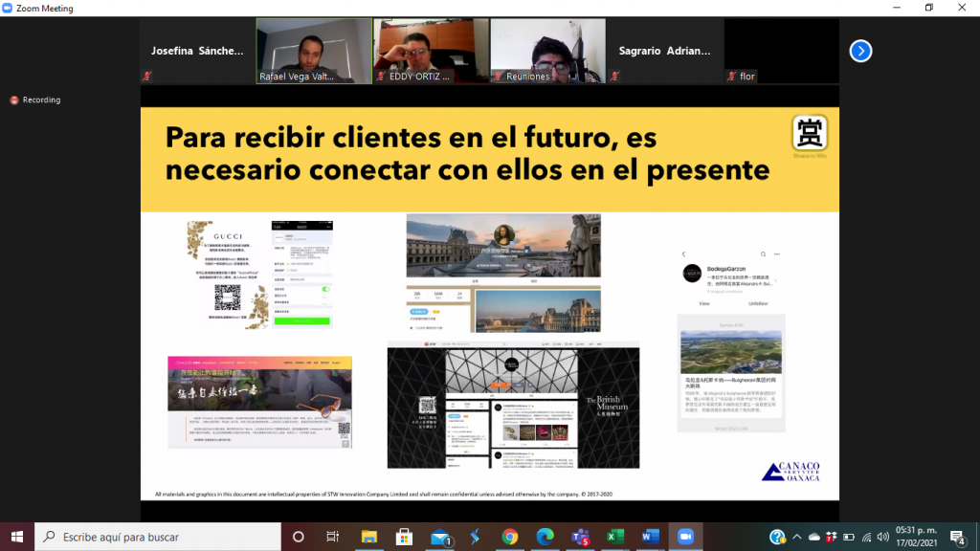This screenshot has height=551, width=980.
Task: Open File Explorer from the taskbar
Action: point(368,537)
